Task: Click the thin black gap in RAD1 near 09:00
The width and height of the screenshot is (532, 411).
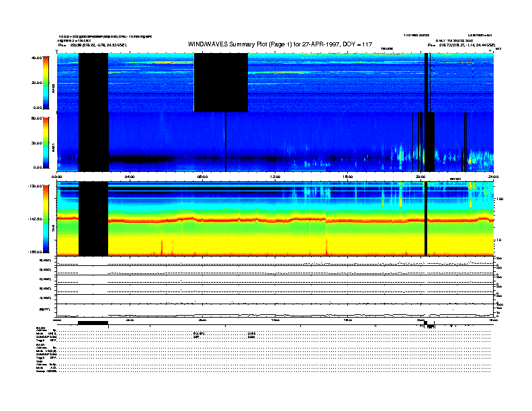Action: (226, 142)
